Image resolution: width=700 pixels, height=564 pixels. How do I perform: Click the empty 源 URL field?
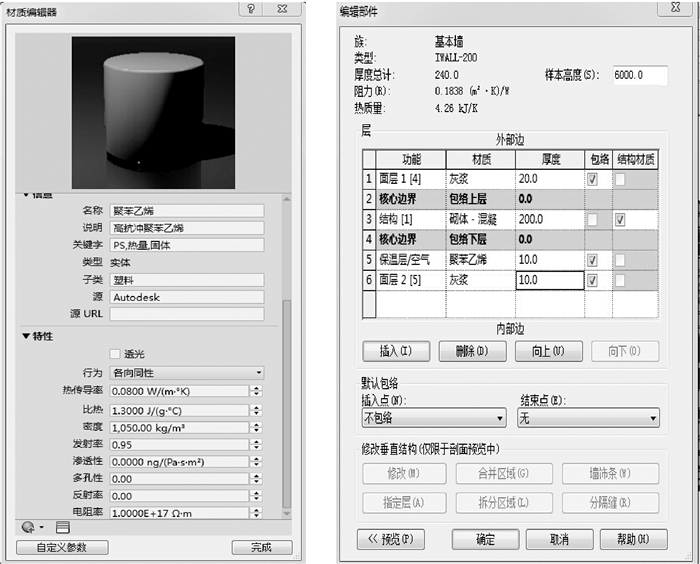pos(187,314)
